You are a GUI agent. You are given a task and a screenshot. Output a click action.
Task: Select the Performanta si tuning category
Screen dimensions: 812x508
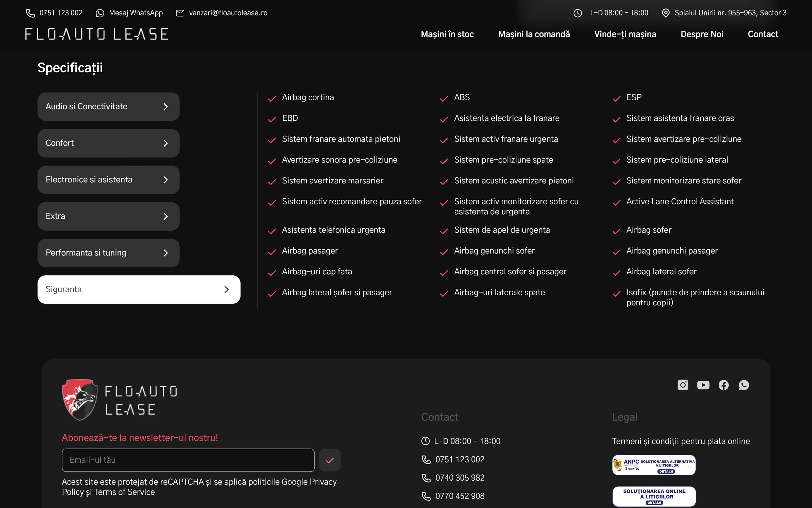(108, 253)
